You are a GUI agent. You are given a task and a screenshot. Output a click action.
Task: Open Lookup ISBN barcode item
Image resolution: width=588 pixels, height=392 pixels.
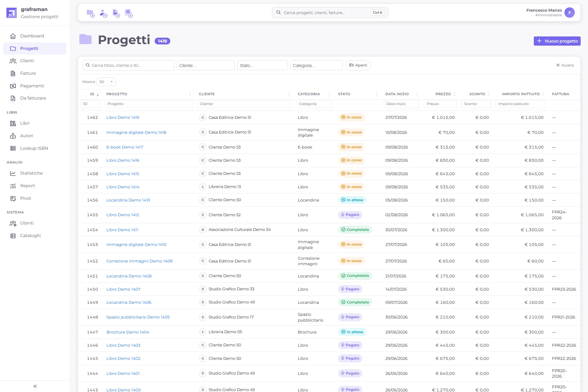(x=35, y=148)
